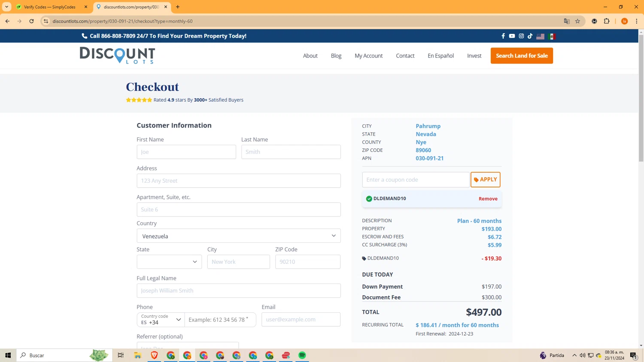The image size is (644, 362).
Task: Open the Invest menu item
Action: (474, 56)
